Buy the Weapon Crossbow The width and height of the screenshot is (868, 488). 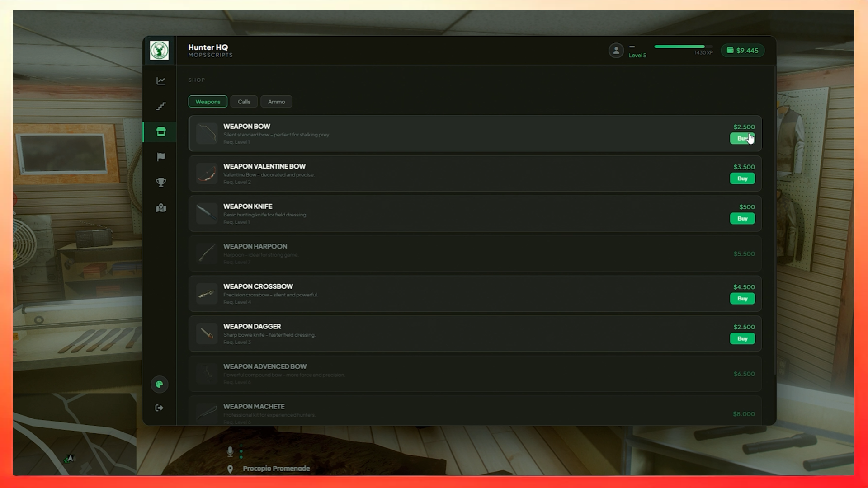click(x=742, y=299)
